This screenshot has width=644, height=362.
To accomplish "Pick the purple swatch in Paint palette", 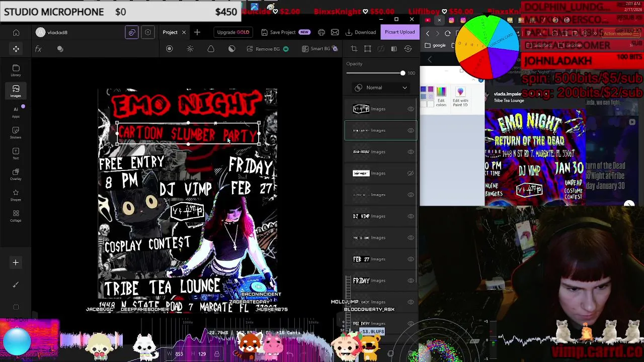I will point(430,89).
